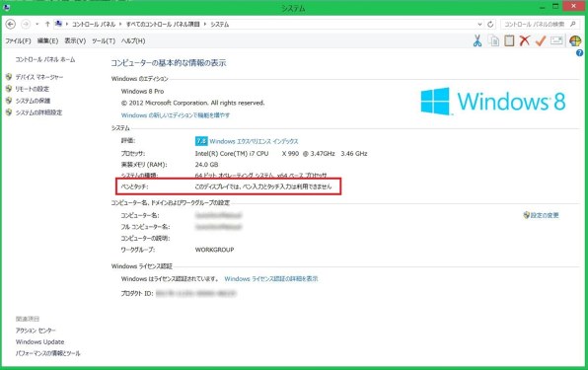Click the shield icon beside デバイス マネージャー
Viewport: 588px width, 370px height.
[x=9, y=77]
